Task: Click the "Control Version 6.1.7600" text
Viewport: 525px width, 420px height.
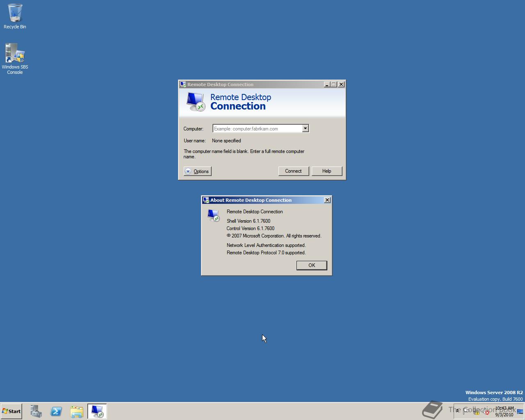Action: tap(251, 228)
